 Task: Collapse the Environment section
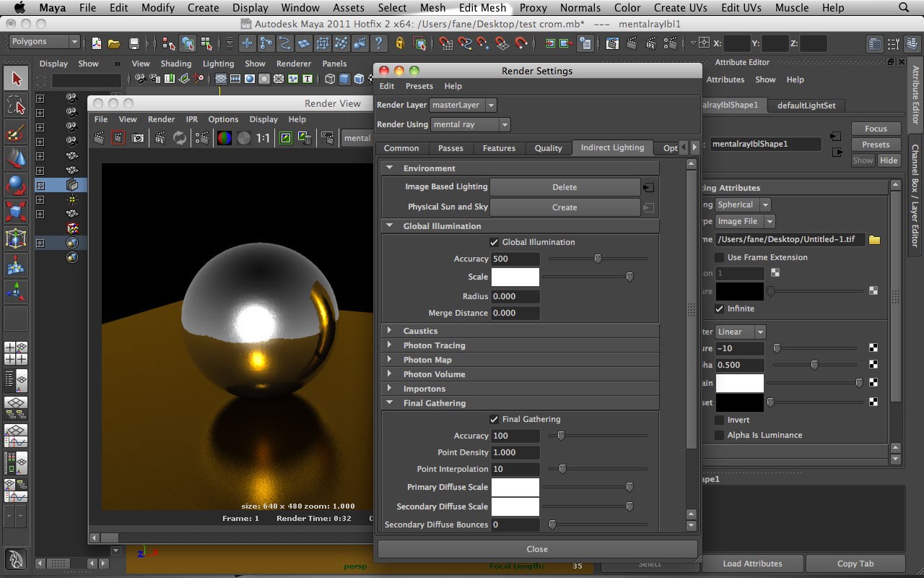click(390, 168)
